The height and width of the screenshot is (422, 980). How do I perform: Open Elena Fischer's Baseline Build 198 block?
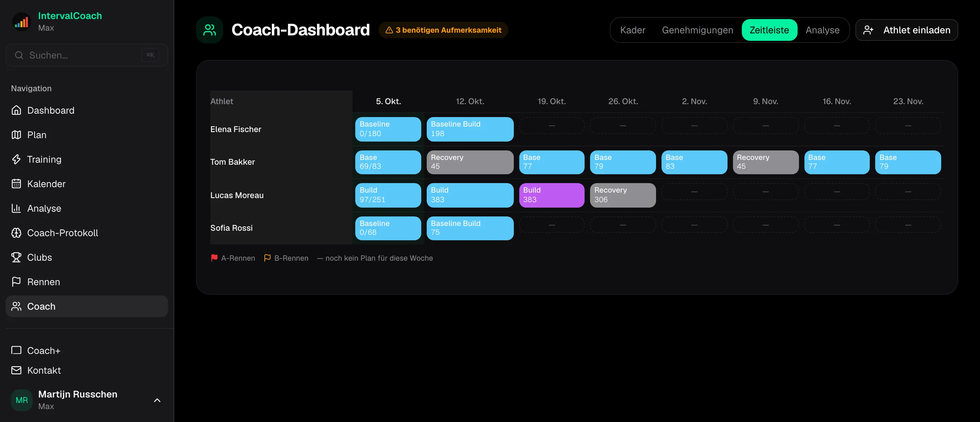click(470, 129)
